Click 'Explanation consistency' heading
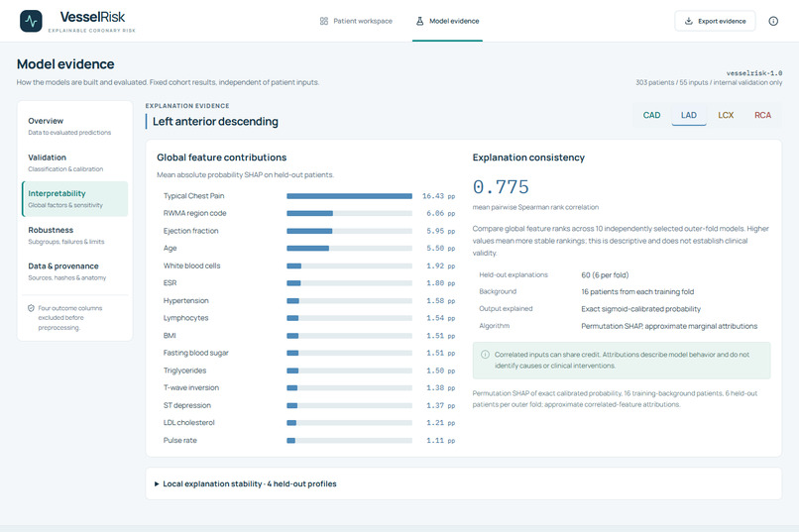Image resolution: width=799 pixels, height=532 pixels. coord(528,158)
